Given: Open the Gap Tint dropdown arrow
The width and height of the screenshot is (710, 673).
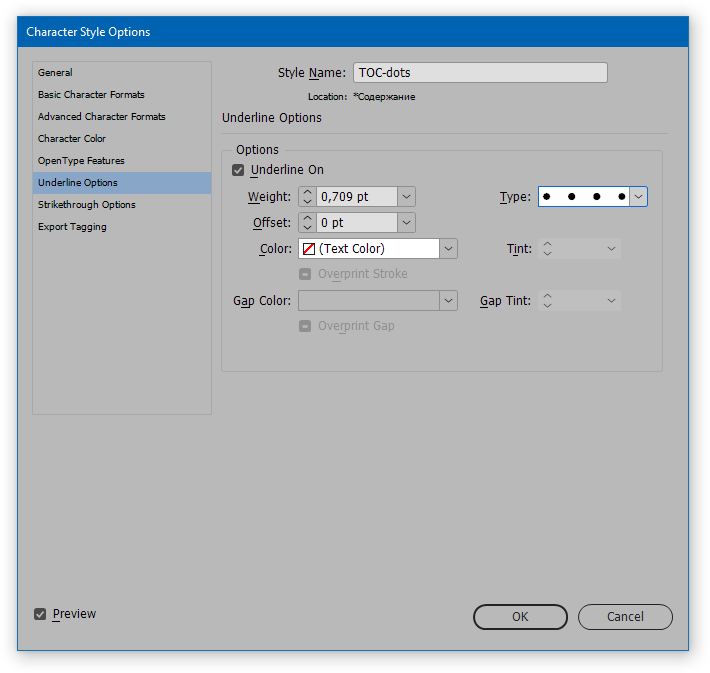Looking at the screenshot, I should 611,301.
